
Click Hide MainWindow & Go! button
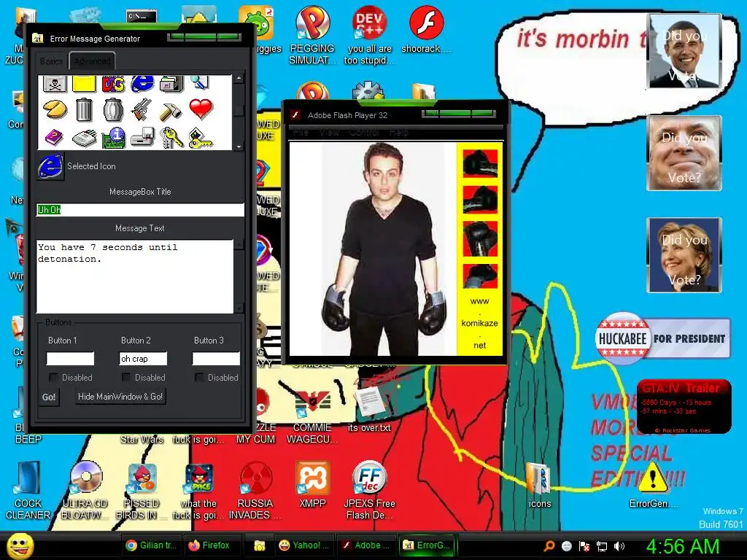tap(120, 396)
